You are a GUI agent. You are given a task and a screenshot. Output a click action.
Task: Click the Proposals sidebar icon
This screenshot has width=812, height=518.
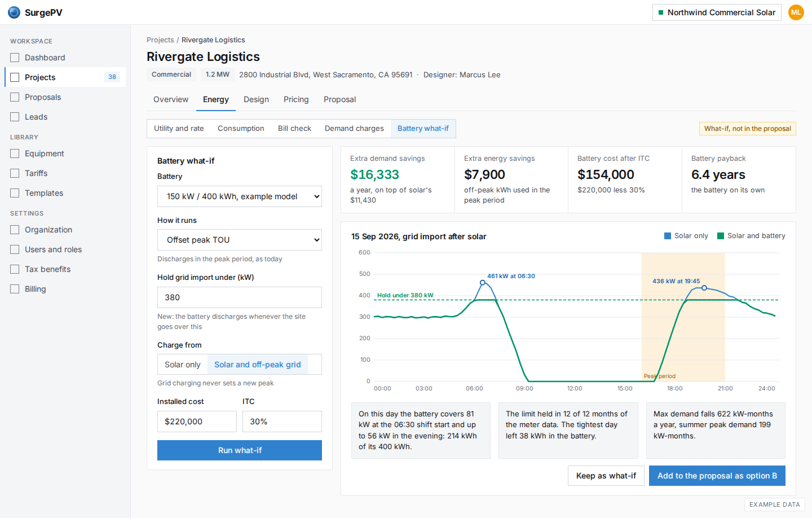[15, 97]
